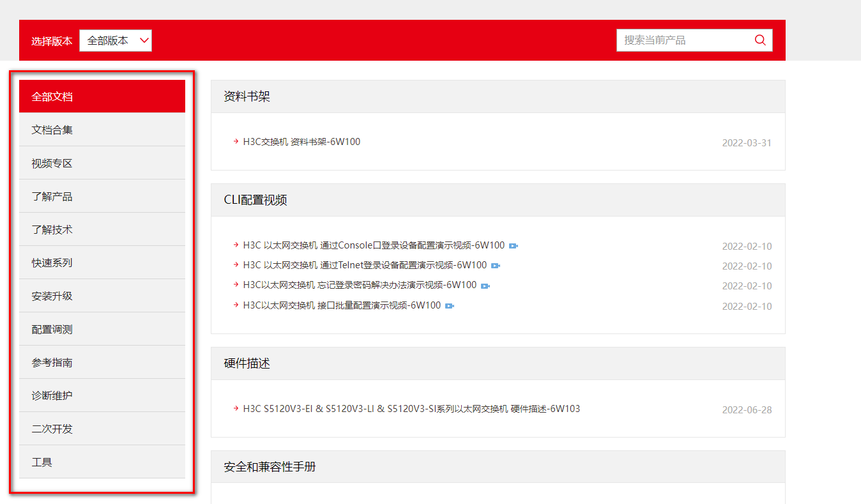Open the 全部版本 version dropdown

click(x=116, y=40)
